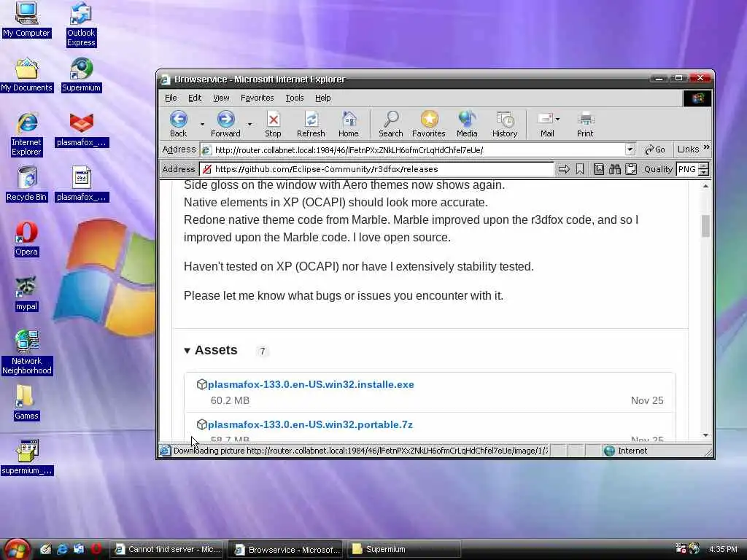This screenshot has width=747, height=560.
Task: Select the Opera desktop icon
Action: 26,239
